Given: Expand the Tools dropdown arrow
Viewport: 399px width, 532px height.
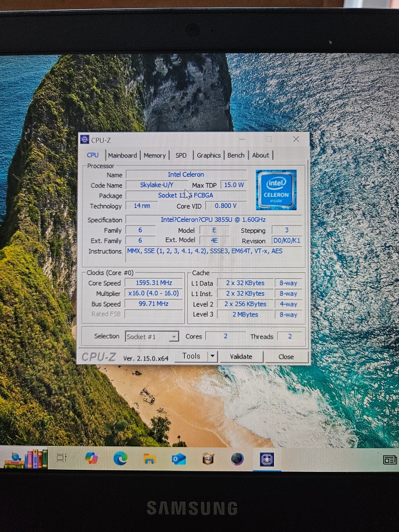Looking at the screenshot, I should pos(212,356).
